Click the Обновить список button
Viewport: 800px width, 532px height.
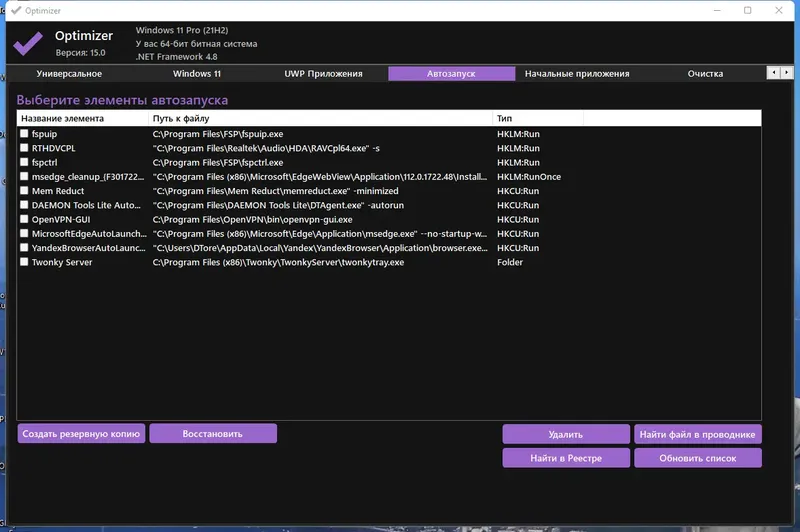697,458
